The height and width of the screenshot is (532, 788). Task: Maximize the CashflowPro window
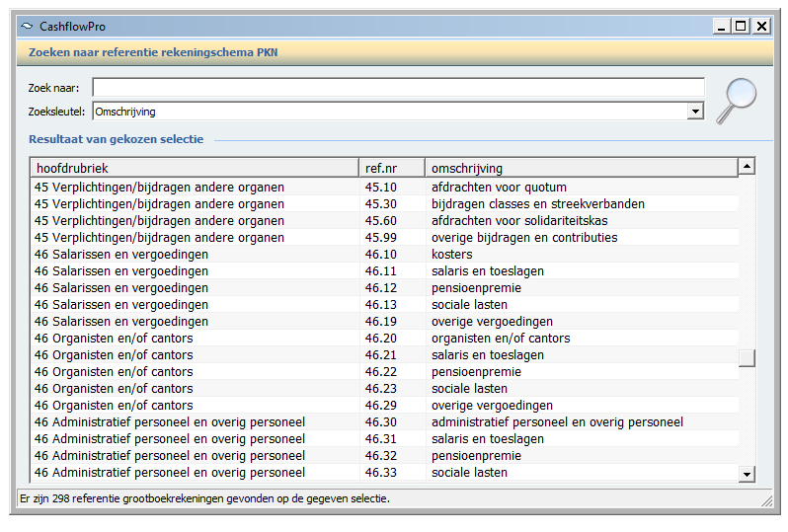coord(741,26)
